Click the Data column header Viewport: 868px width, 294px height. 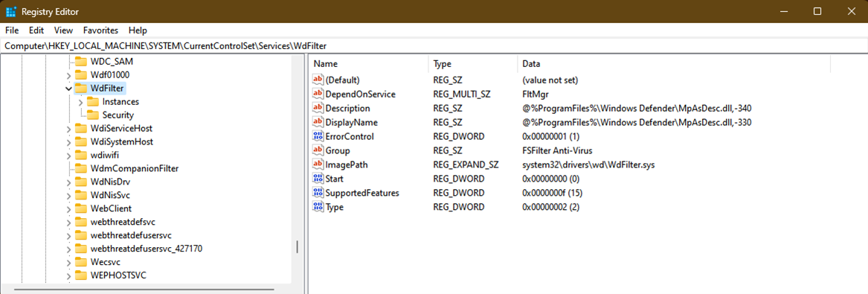click(673, 64)
